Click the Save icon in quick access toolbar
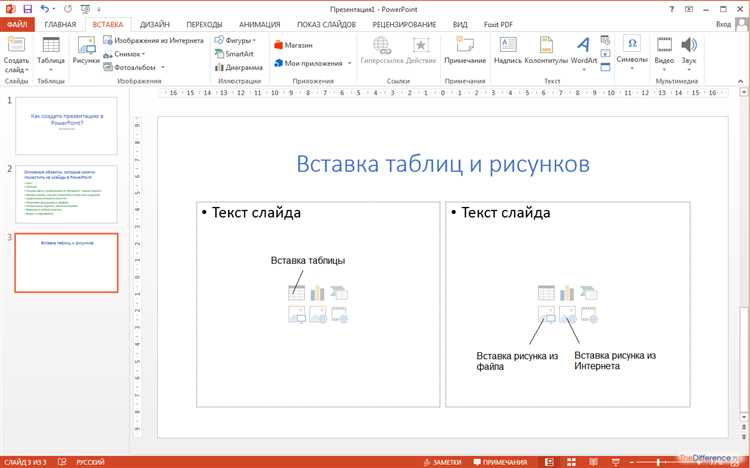750x468 pixels. click(27, 8)
